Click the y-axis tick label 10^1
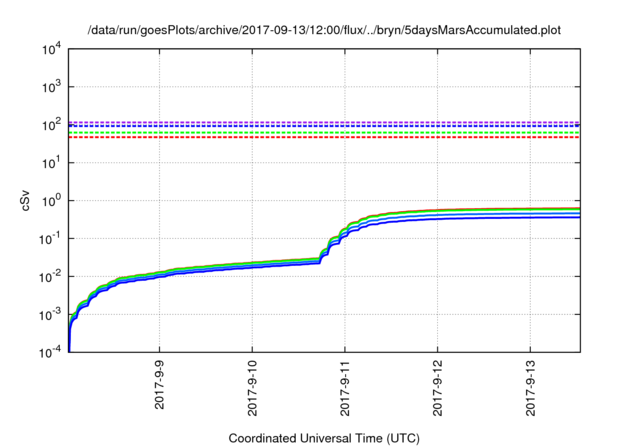The image size is (640, 448). [51, 163]
